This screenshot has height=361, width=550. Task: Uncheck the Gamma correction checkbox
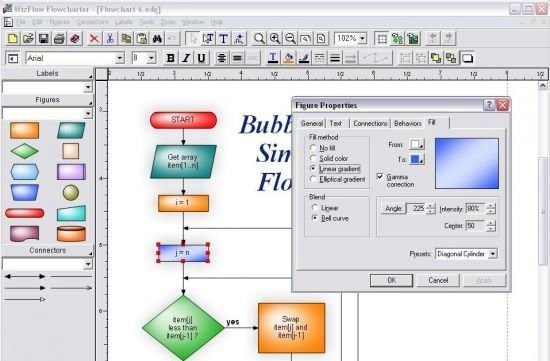coord(380,176)
